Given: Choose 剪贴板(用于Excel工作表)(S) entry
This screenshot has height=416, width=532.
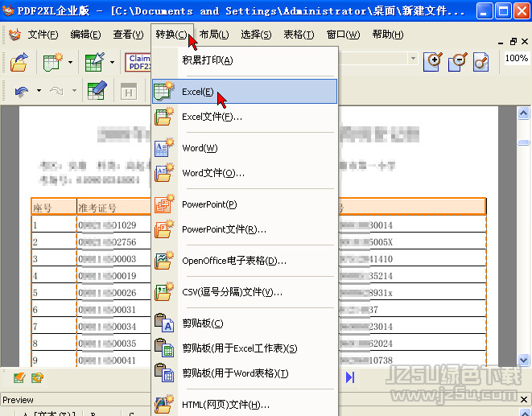Looking at the screenshot, I should coord(245,348).
